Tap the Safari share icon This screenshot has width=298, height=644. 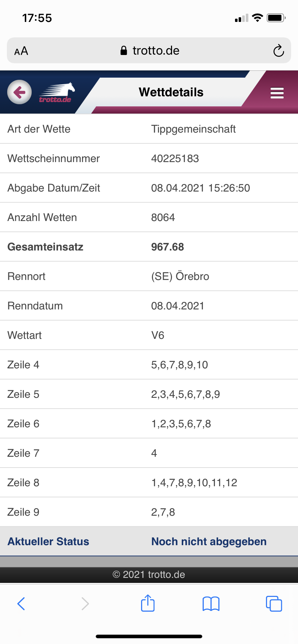tap(148, 603)
